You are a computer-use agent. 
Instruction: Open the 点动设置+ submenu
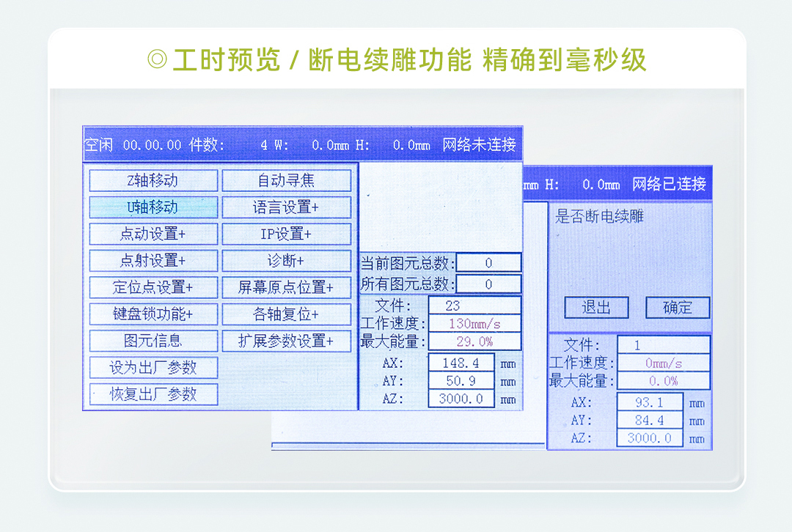tap(153, 234)
